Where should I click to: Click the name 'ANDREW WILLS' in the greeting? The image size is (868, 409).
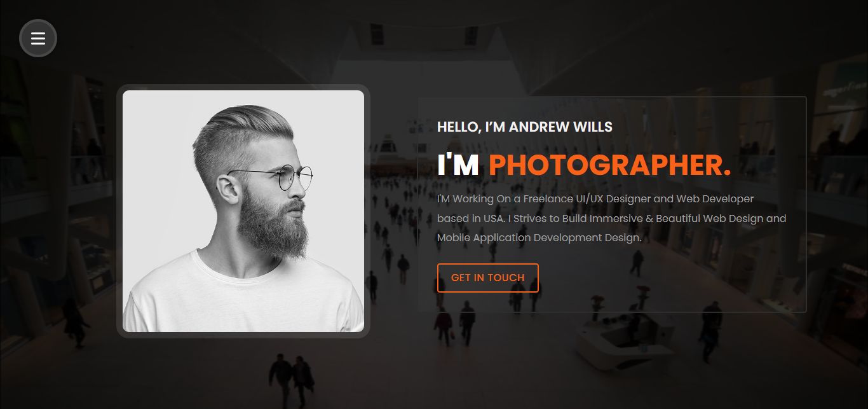pyautogui.click(x=560, y=127)
